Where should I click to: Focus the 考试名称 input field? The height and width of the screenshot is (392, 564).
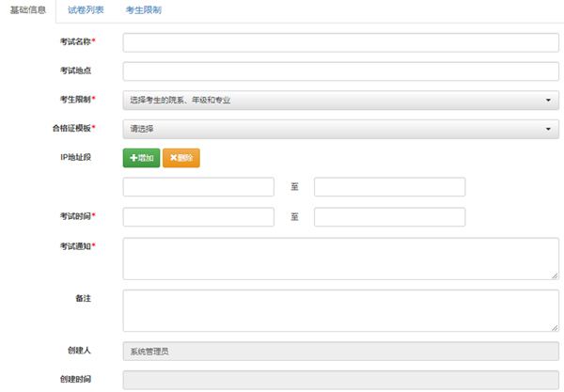[x=340, y=42]
